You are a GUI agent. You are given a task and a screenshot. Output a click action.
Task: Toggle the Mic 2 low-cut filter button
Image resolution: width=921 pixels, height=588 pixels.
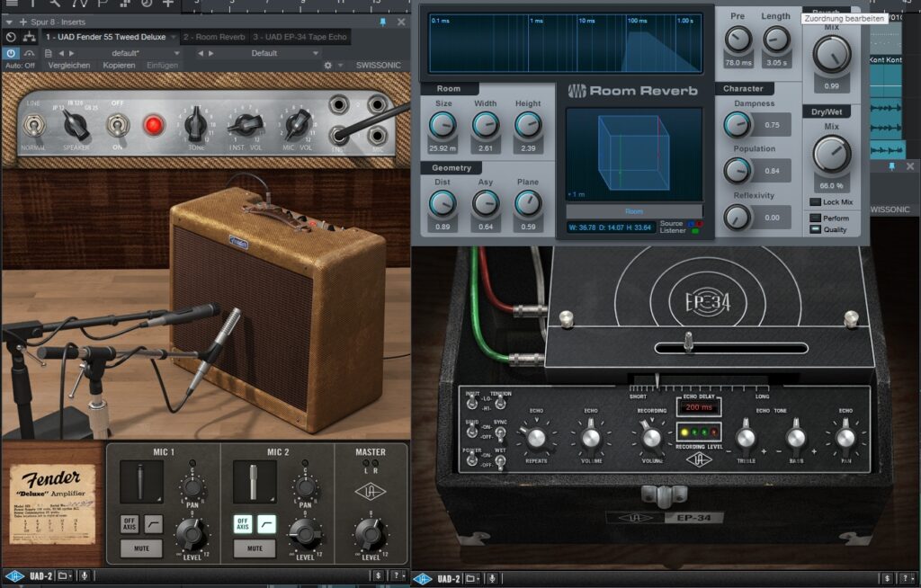[266, 524]
